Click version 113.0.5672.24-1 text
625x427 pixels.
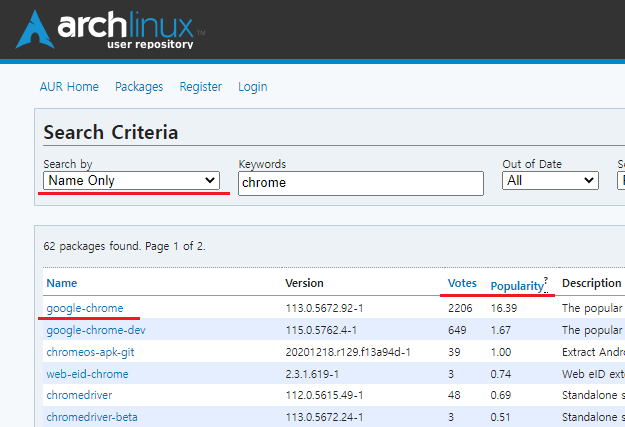point(324,417)
